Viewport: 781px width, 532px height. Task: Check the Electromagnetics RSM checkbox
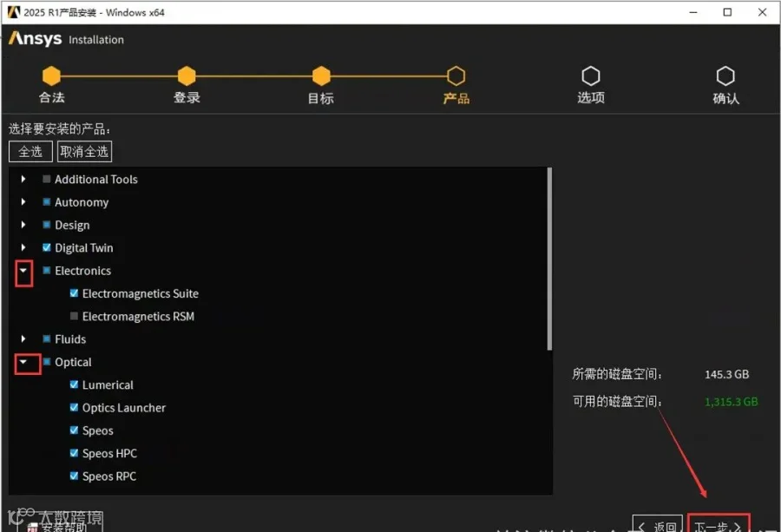pos(74,316)
